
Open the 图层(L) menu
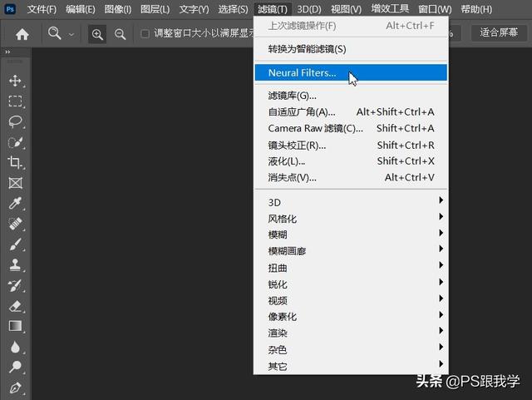155,9
